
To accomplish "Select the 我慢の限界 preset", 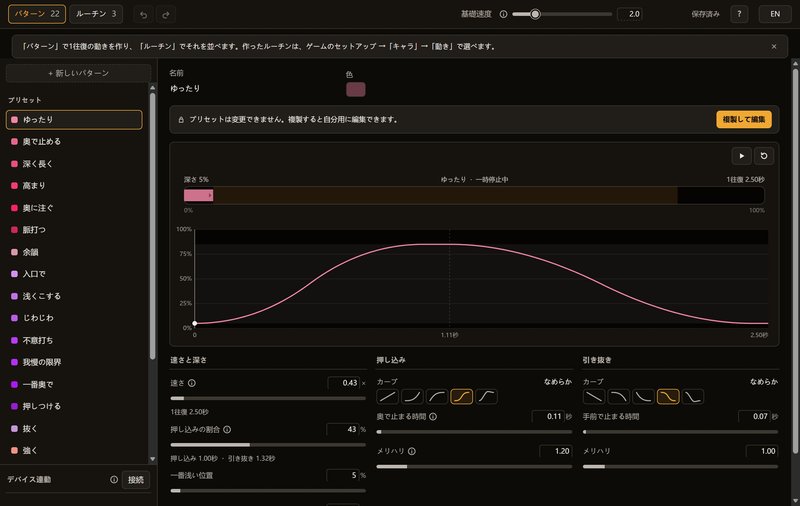I will coord(74,362).
